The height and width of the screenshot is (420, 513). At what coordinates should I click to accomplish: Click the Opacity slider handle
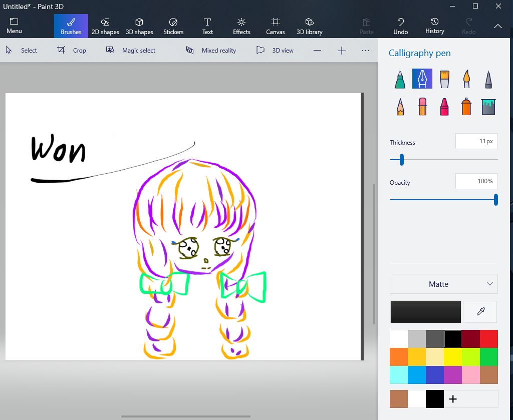[496, 200]
